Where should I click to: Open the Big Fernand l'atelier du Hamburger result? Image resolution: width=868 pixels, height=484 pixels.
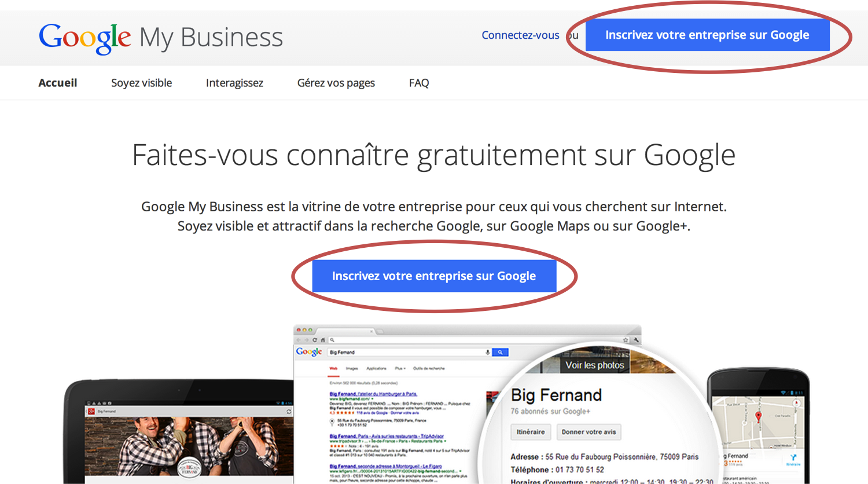(x=373, y=394)
